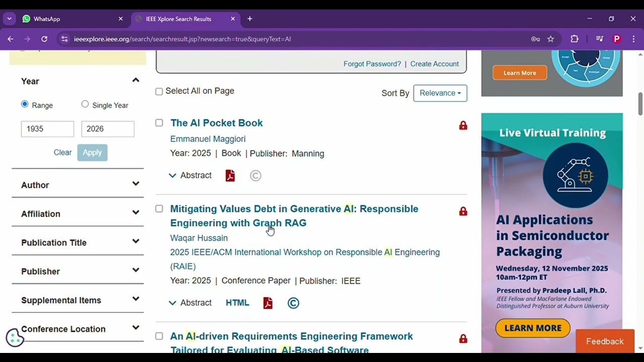Open password manager key icon in address bar
644x362 pixels.
pos(535,39)
